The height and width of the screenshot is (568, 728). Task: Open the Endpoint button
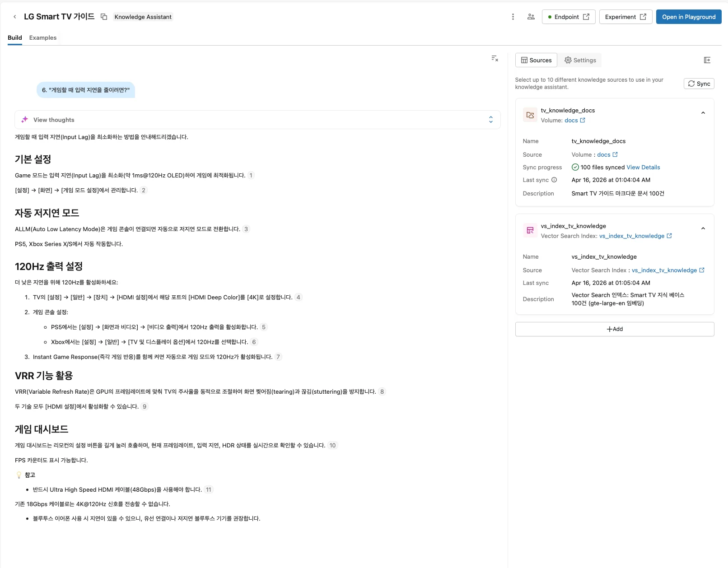click(x=569, y=17)
